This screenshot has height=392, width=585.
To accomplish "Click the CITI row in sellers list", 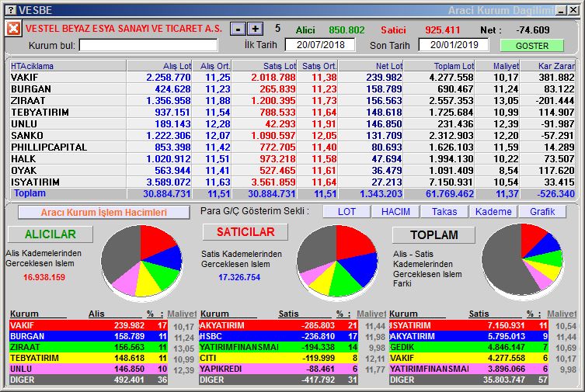I will [x=278, y=358].
